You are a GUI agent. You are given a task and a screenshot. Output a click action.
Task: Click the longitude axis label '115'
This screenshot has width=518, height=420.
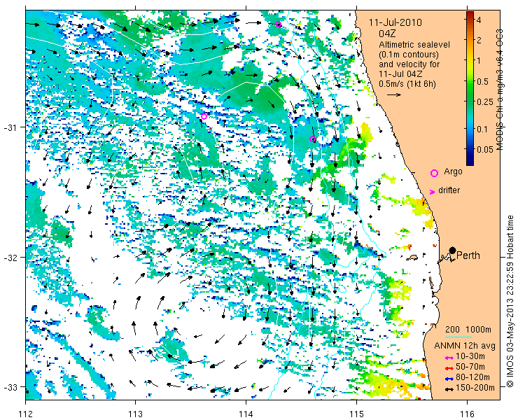click(x=356, y=414)
